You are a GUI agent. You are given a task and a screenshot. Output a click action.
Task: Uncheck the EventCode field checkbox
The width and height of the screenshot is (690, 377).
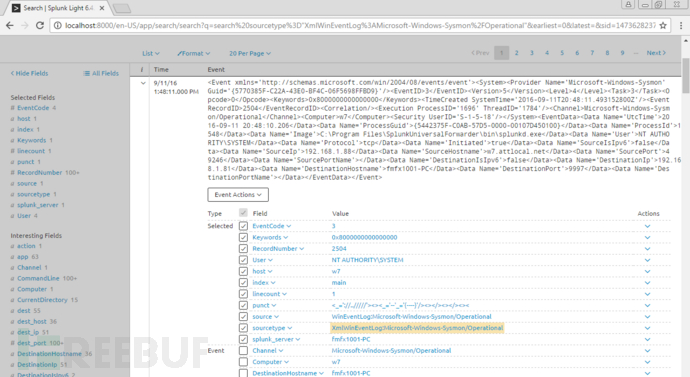pos(243,226)
